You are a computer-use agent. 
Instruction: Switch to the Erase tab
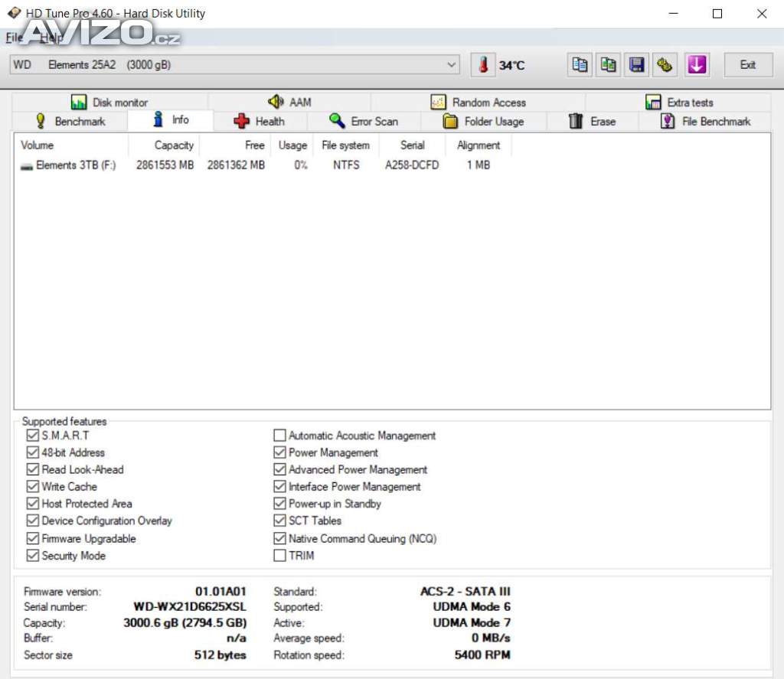point(593,122)
